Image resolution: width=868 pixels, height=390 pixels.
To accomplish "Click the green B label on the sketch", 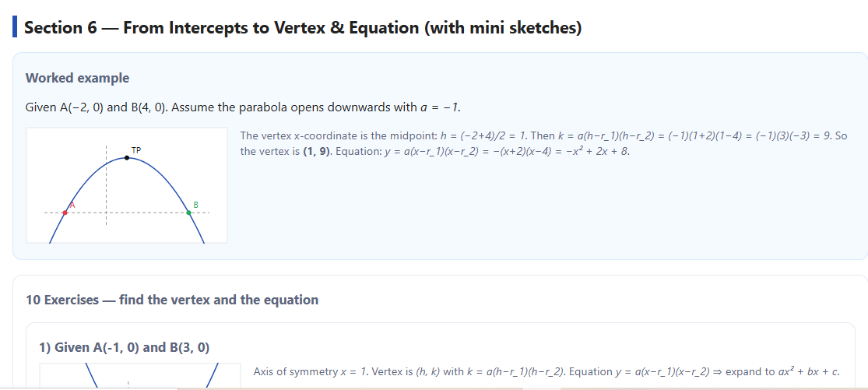I will point(196,205).
